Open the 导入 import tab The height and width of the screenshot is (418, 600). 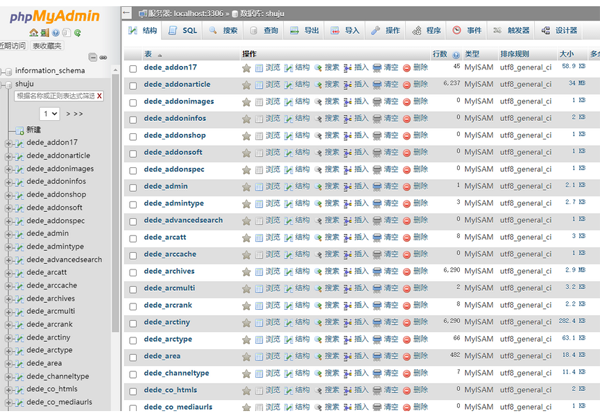345,31
